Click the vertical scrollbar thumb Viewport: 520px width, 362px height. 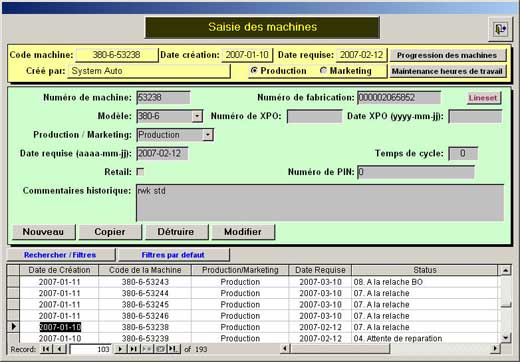click(x=506, y=305)
